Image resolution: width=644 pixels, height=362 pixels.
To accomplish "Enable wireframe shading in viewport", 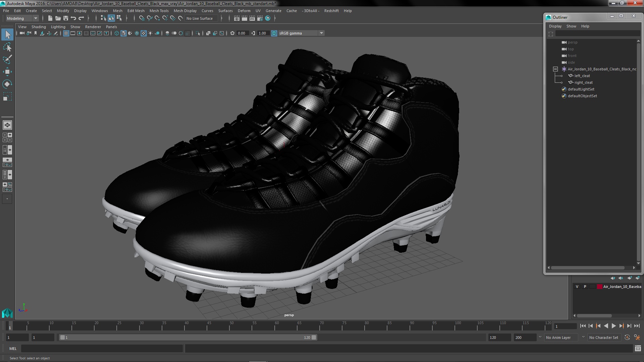I will pyautogui.click(x=117, y=33).
